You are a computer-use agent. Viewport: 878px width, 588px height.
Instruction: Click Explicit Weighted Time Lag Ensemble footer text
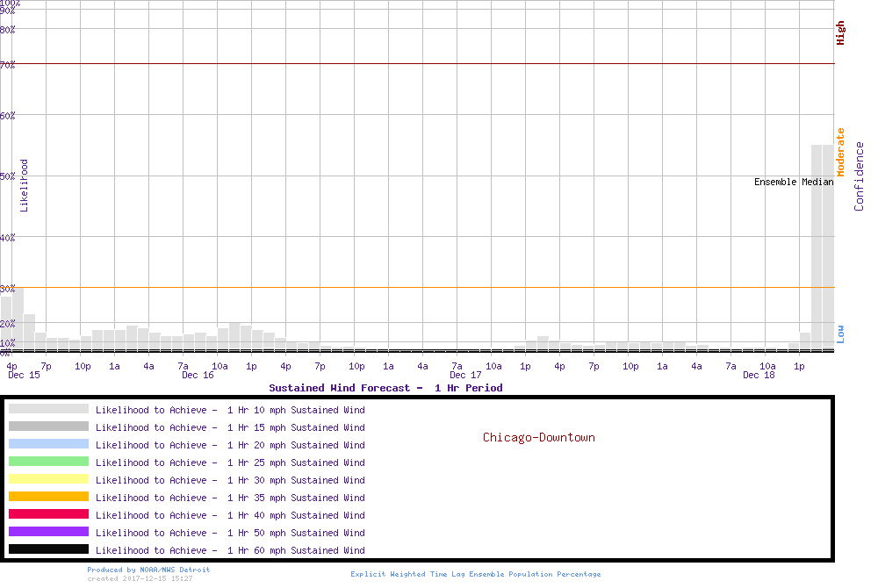click(476, 574)
